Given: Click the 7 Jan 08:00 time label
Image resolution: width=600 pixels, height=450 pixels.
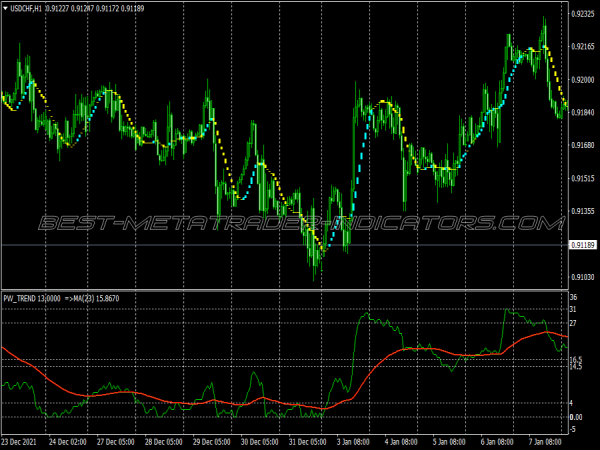Looking at the screenshot, I should 545,442.
